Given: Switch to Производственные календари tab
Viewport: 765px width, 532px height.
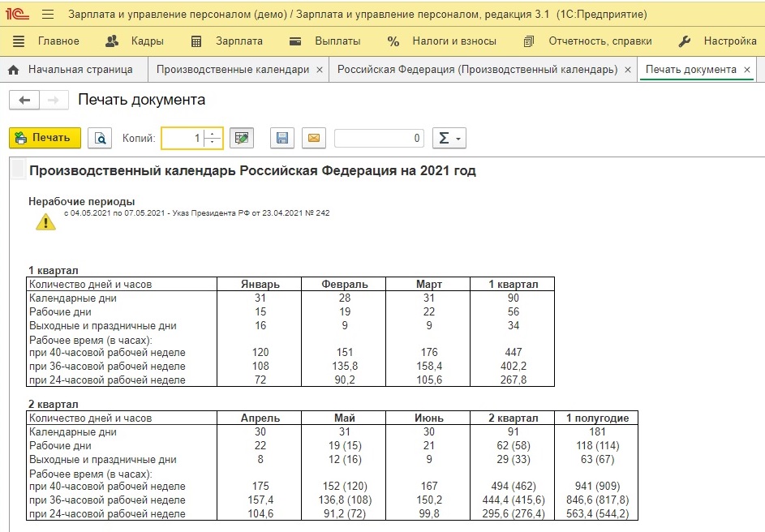Looking at the screenshot, I should (x=233, y=70).
